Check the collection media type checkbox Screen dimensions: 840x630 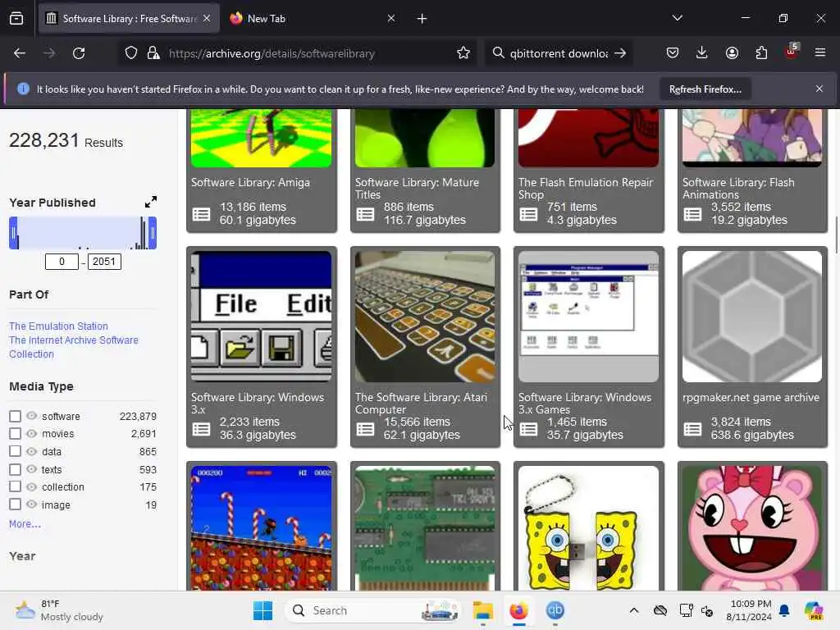point(15,486)
